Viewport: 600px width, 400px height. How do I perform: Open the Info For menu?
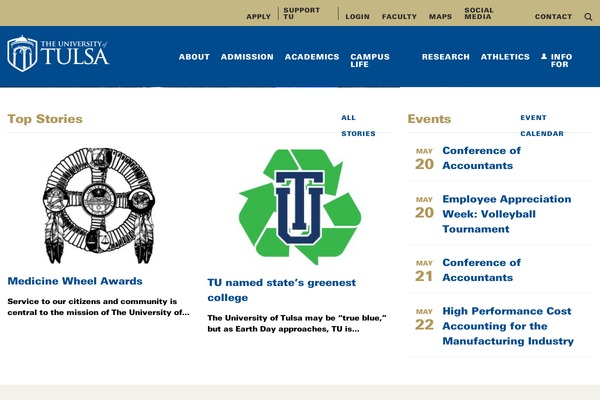pos(561,60)
